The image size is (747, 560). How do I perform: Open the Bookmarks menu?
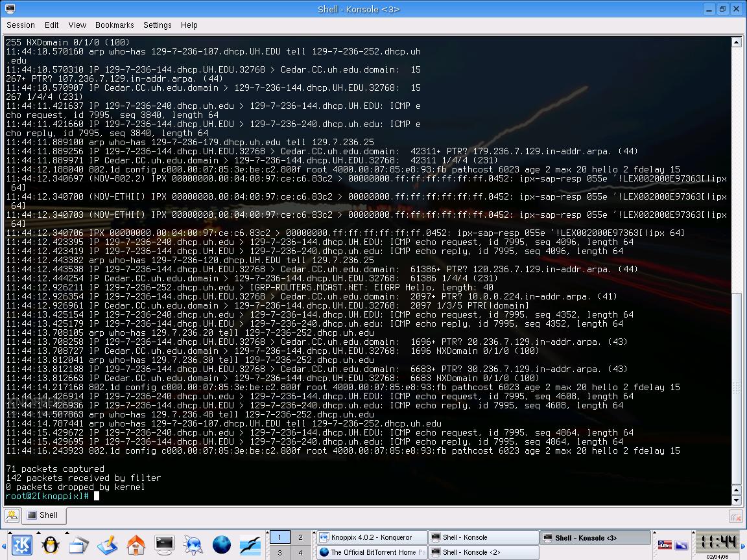(x=114, y=25)
